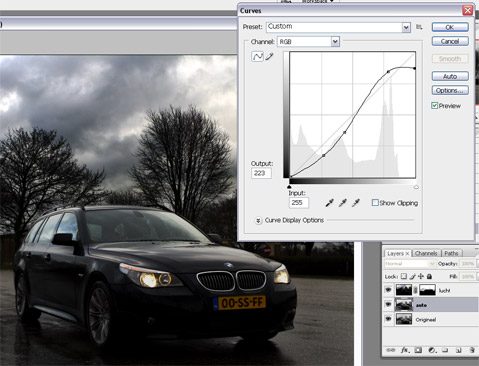This screenshot has width=479, height=366.
Task: Switch to the Channels tab
Action: pyautogui.click(x=426, y=253)
